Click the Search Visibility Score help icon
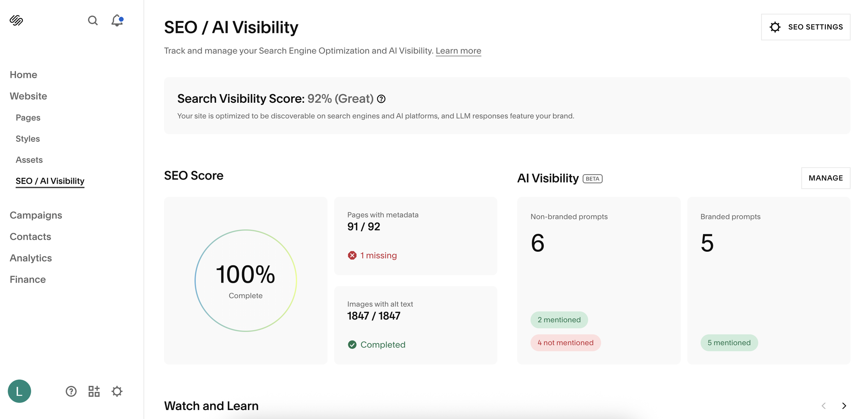868x419 pixels. (381, 99)
